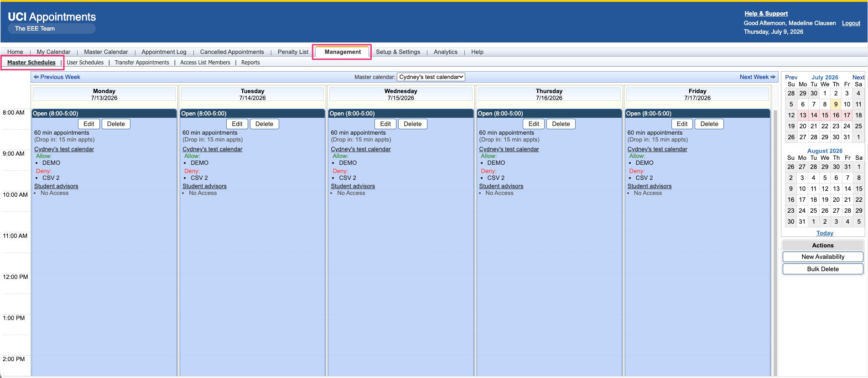Open the Reports sub-tab
The image size is (868, 378).
[250, 63]
